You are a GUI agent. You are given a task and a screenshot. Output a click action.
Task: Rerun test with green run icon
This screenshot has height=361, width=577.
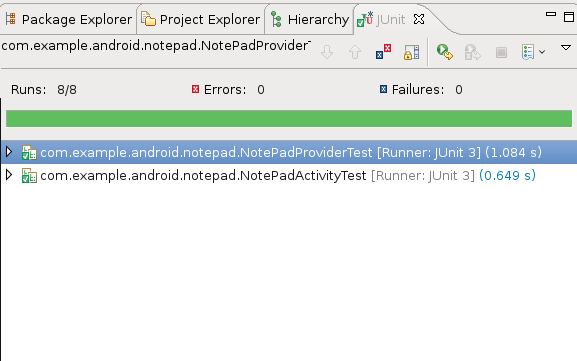click(445, 52)
